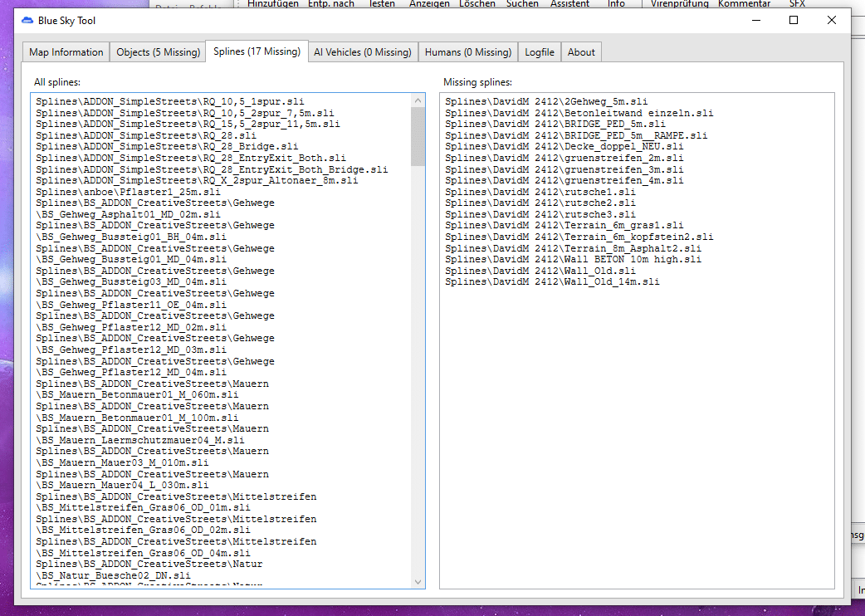
Task: Open the Map Information tab
Action: 66,52
